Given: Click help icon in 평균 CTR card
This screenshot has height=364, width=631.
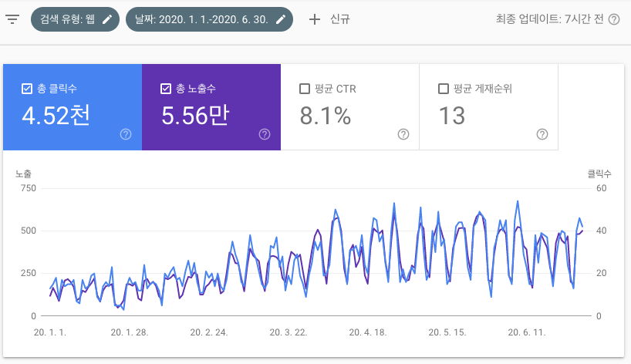Looking at the screenshot, I should click(x=403, y=134).
